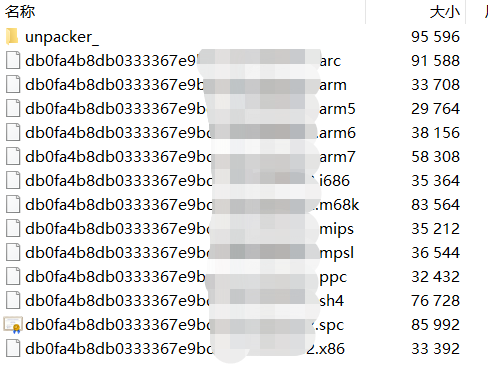Click the size value 95 596

point(435,37)
